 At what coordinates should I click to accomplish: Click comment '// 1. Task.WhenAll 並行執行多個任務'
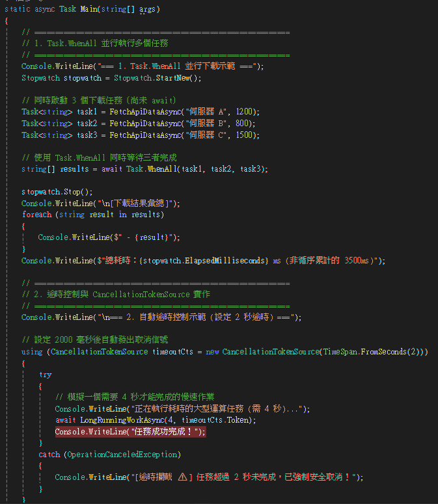coord(95,43)
